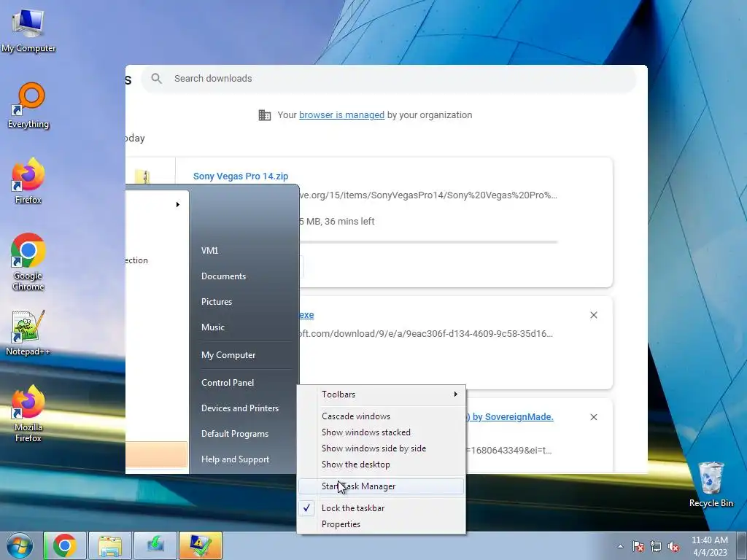Screen dimensions: 747x560
Task: Click the search magnifier in downloads
Action: coord(156,79)
